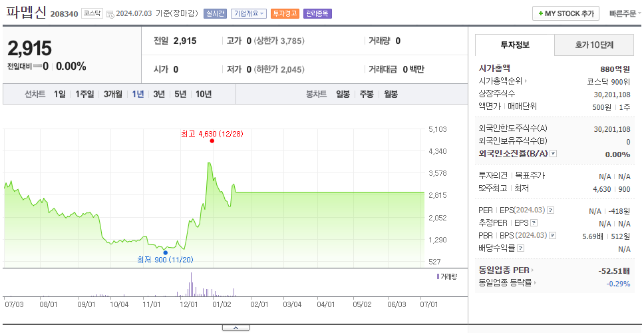
Task: Click the 최저 900 blue dot marker
Action: click(165, 253)
